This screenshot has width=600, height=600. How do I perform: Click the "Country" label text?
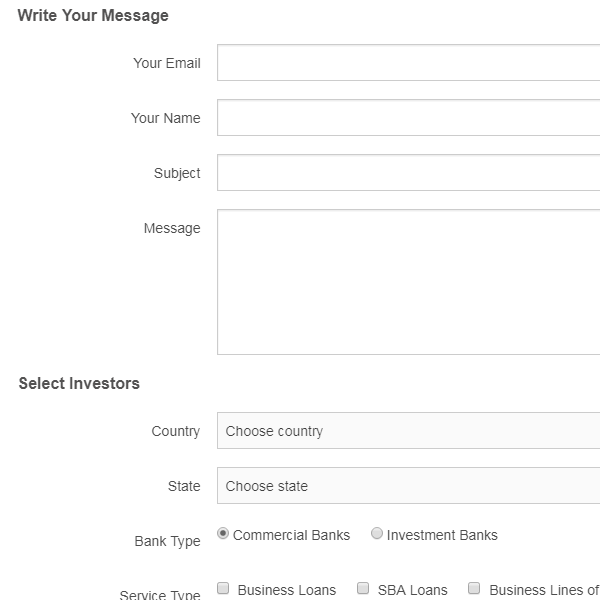[x=176, y=431]
